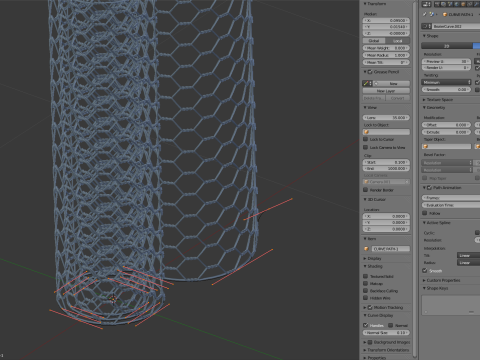480x360 pixels.
Task: Enable Lock to Cursor checkbox
Action: point(365,139)
